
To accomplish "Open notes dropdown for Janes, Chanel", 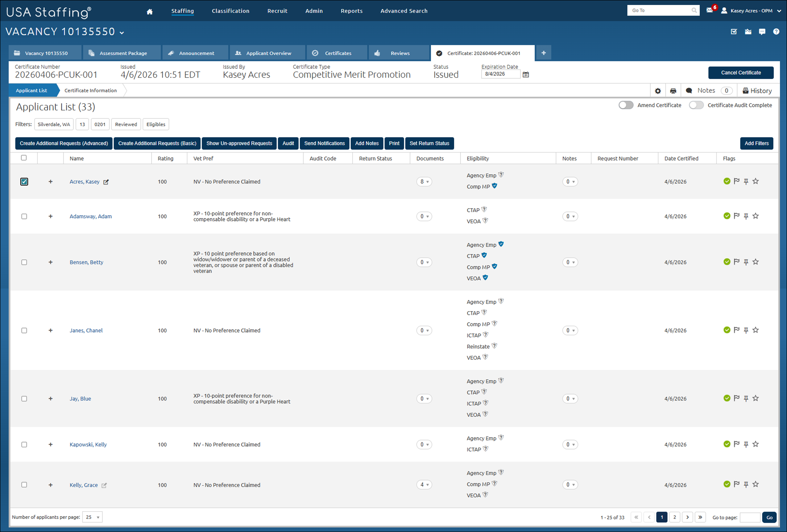I will point(570,330).
